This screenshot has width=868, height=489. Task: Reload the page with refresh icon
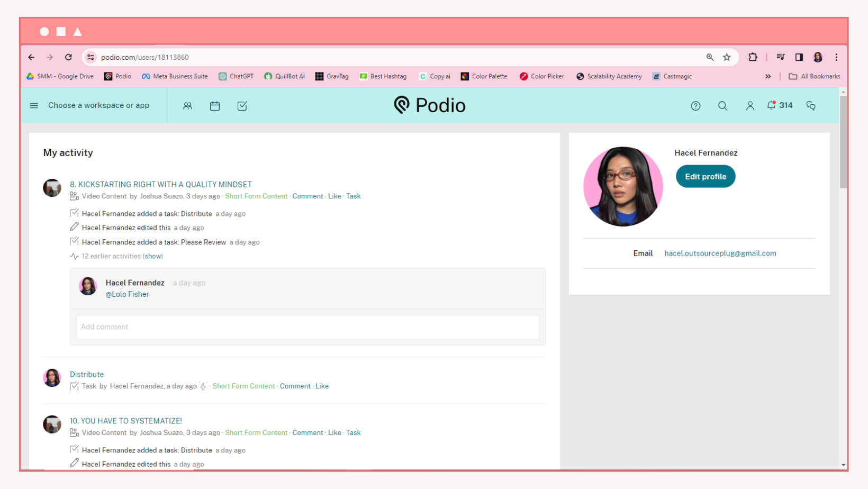(x=68, y=57)
